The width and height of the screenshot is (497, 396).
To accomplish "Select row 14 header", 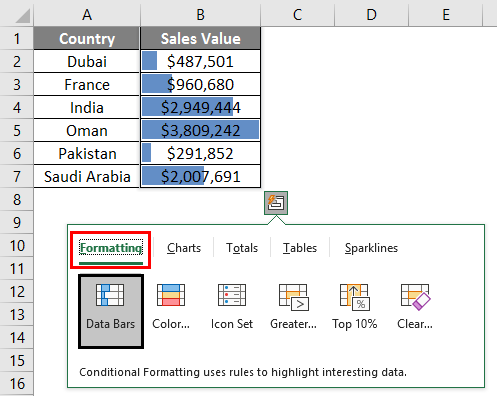I will [x=17, y=337].
